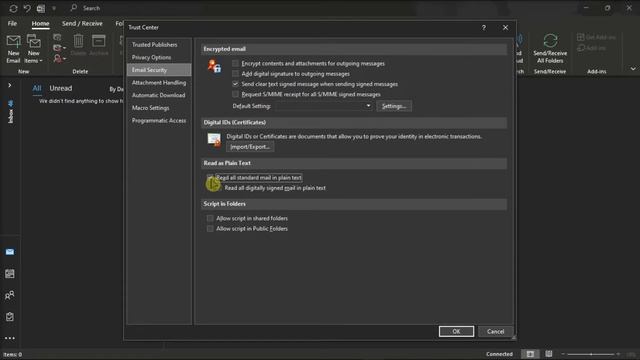Open the People view from the sidebar
Viewport: 640px width, 360px height.
[x=10, y=295]
